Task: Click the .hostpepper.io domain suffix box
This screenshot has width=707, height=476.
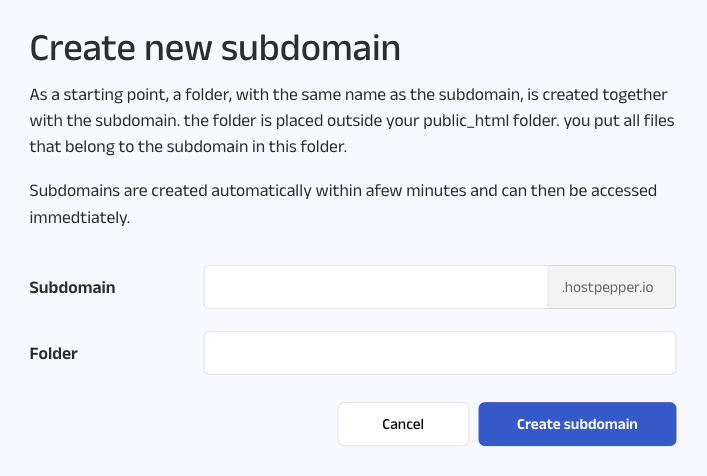Action: 612,287
